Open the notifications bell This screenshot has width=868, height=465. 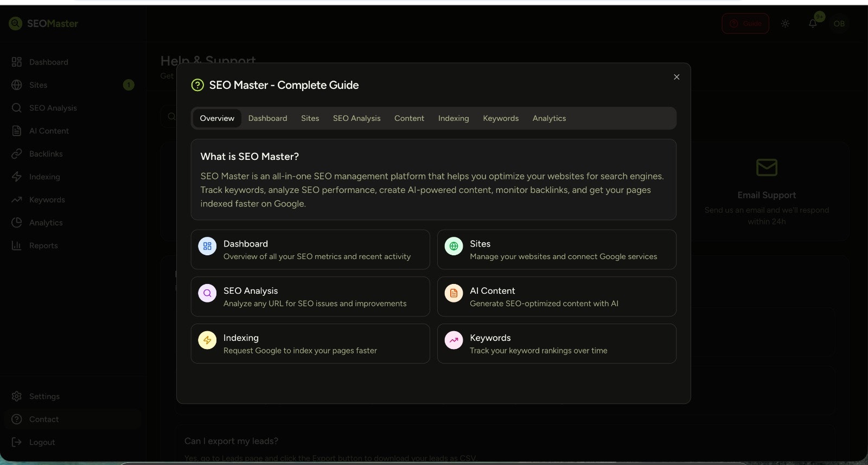point(813,23)
